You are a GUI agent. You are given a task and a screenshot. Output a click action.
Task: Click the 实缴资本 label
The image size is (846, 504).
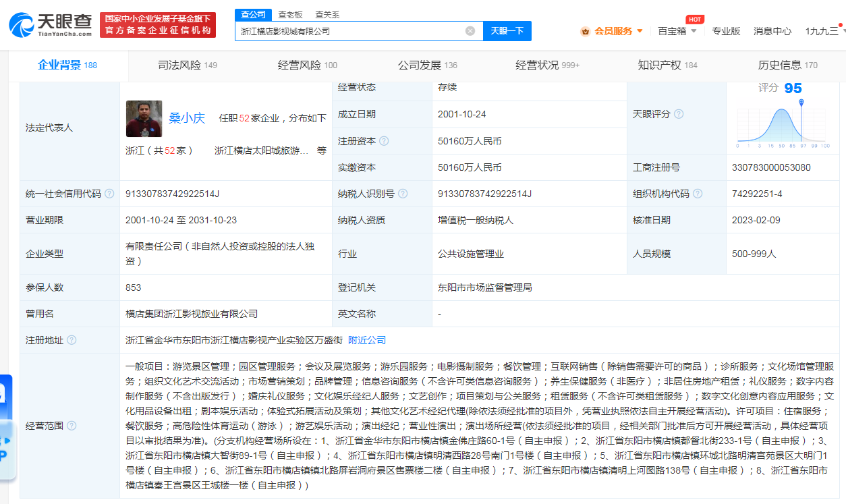[x=357, y=167]
